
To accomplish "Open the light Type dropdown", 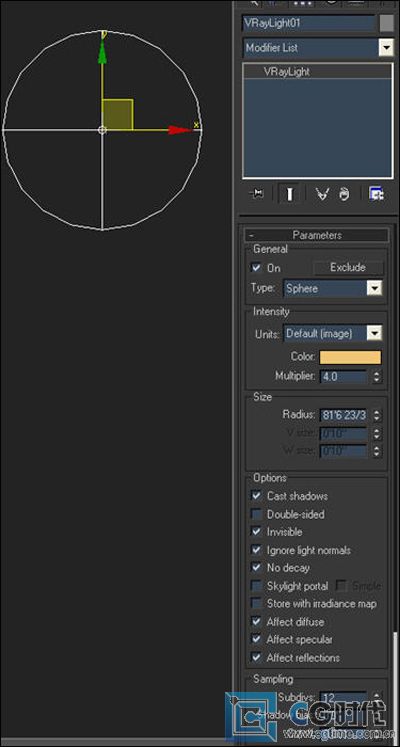I will pyautogui.click(x=375, y=288).
